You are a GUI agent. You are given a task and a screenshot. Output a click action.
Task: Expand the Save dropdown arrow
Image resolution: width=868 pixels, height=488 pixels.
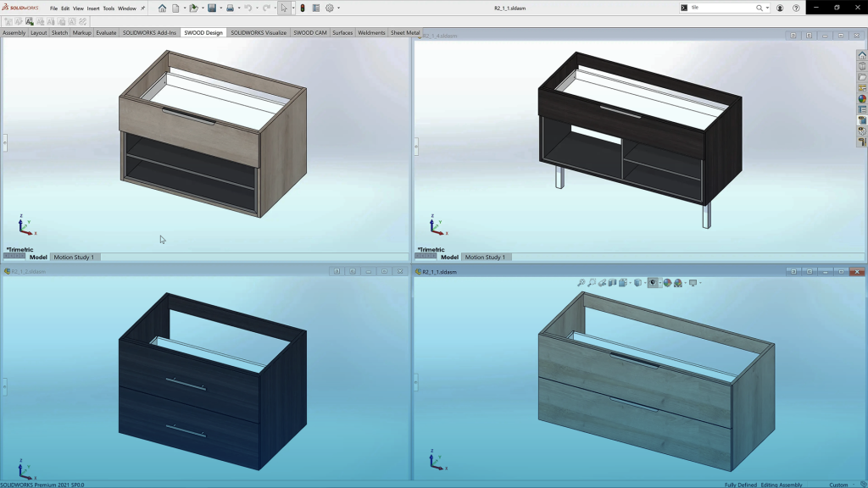click(220, 8)
